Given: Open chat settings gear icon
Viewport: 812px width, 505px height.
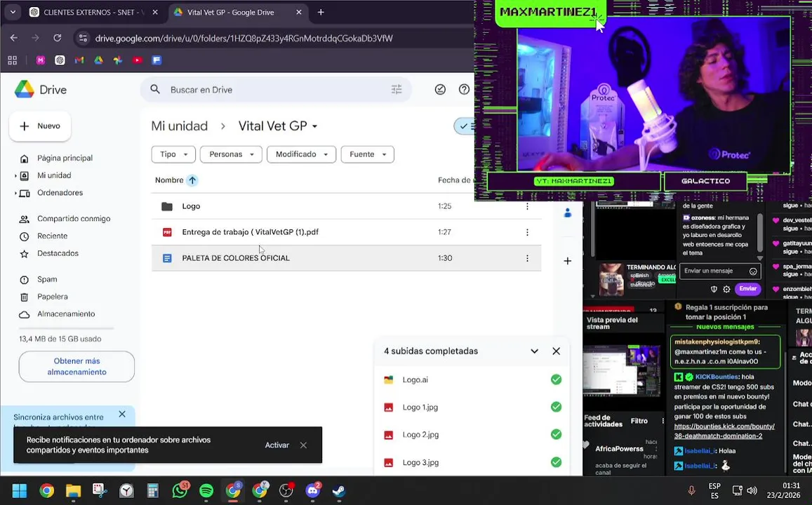Looking at the screenshot, I should coord(726,289).
